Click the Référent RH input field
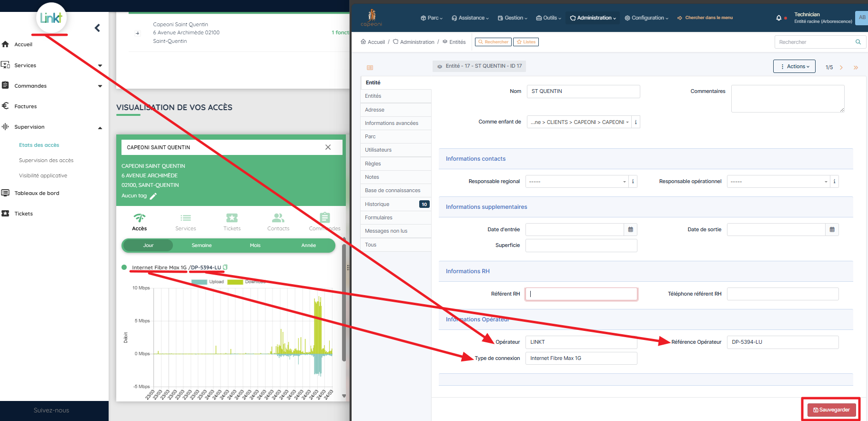Viewport: 868px width, 421px height. (x=581, y=294)
